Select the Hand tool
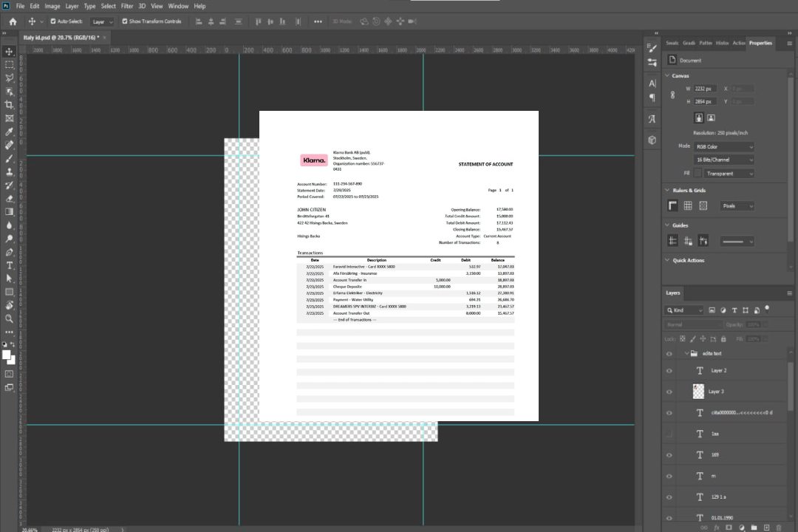The height and width of the screenshot is (532, 798). [9, 305]
